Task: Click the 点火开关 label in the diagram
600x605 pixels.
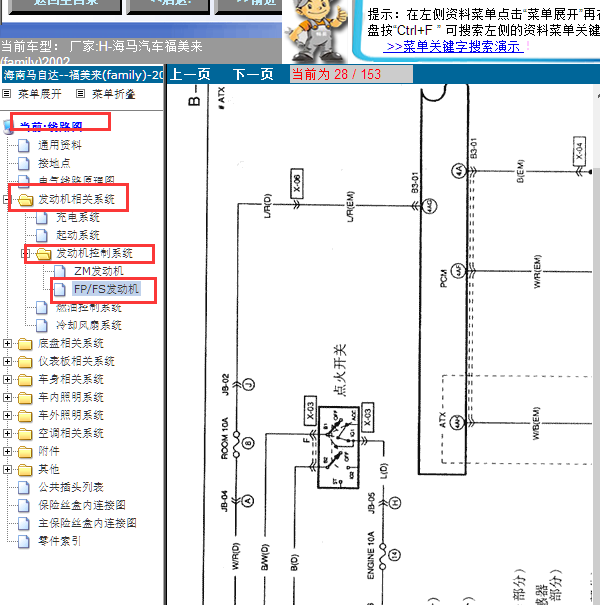Action: click(x=340, y=370)
